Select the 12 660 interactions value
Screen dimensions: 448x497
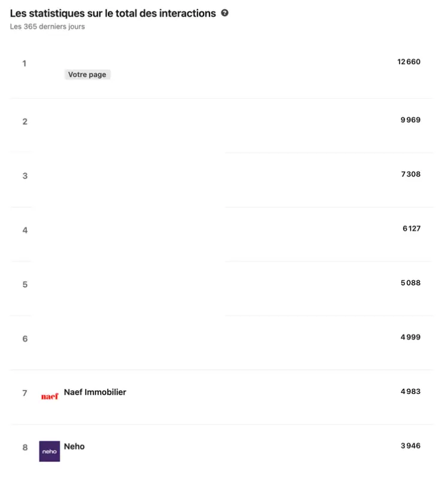pos(409,62)
